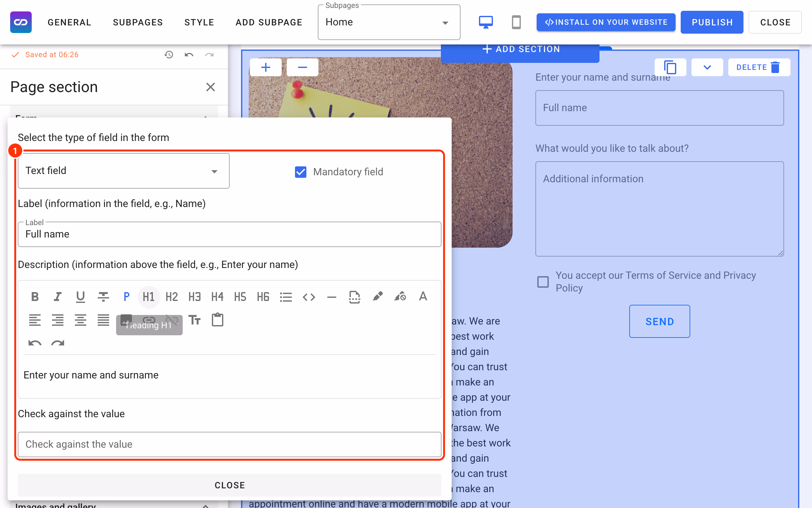This screenshot has height=508, width=812.
Task: Apply Heading H5 style
Action: (x=240, y=297)
